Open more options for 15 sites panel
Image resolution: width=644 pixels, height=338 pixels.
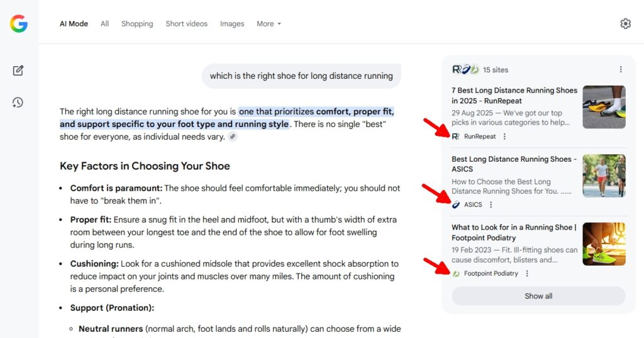(621, 70)
